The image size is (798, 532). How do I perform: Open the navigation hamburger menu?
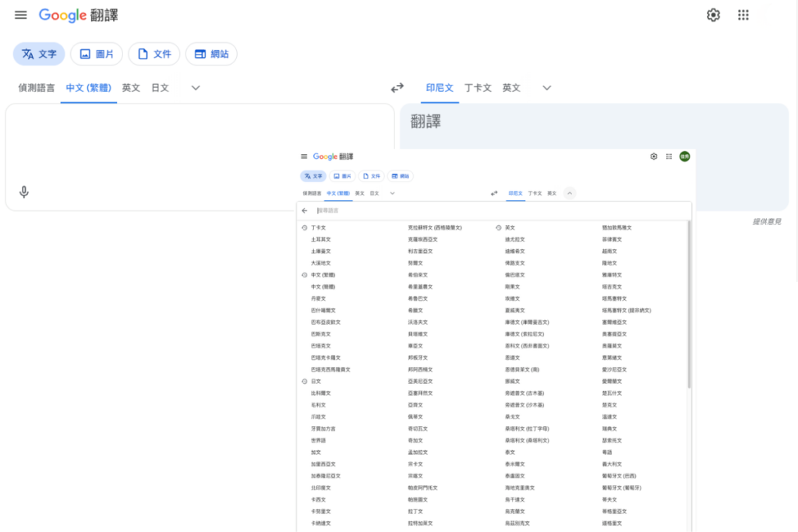[20, 14]
